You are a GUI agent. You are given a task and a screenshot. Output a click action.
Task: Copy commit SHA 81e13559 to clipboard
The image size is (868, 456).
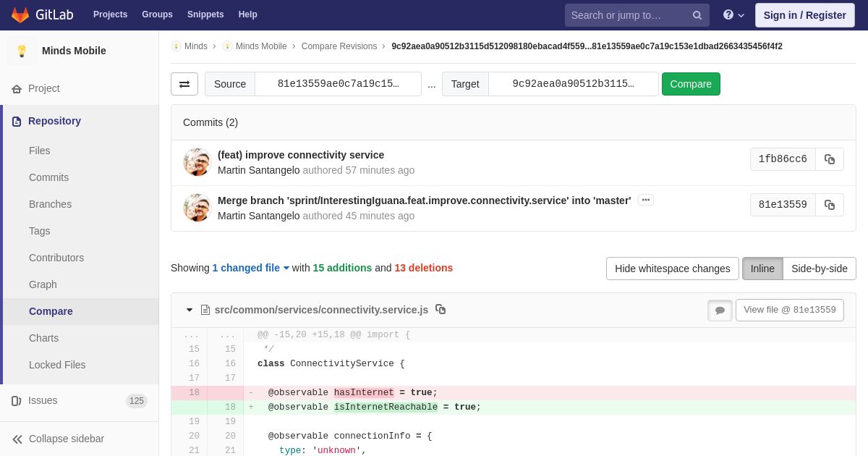click(x=830, y=205)
